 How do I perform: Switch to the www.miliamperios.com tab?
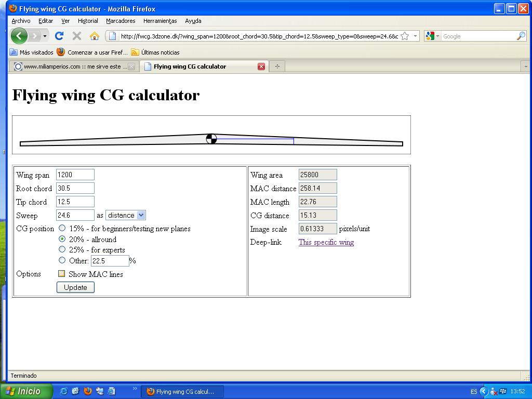point(73,66)
